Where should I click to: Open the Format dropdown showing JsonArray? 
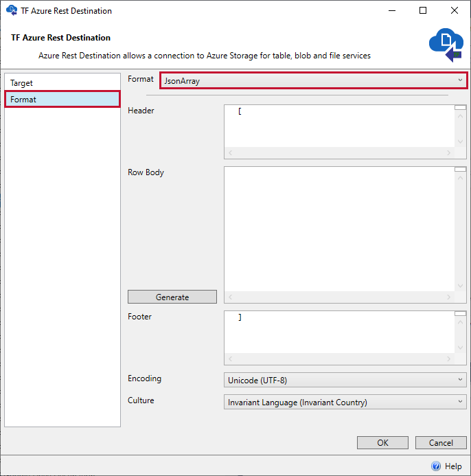(x=313, y=81)
